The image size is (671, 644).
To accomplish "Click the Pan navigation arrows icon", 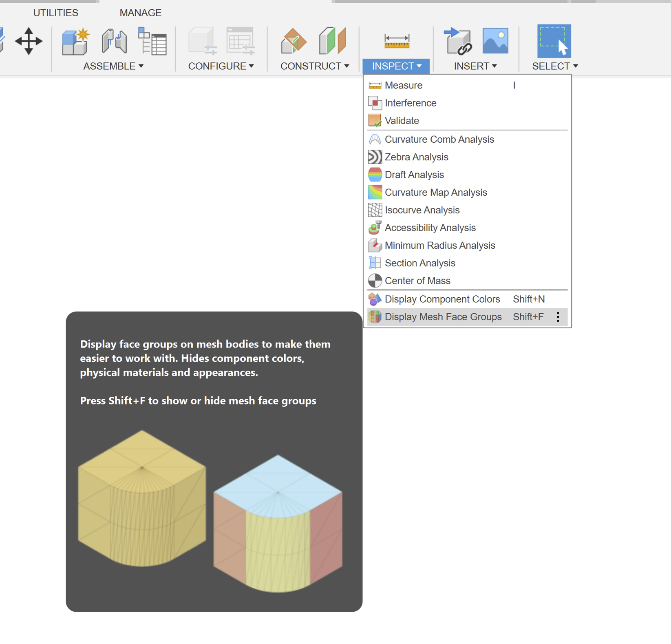I will (28, 41).
